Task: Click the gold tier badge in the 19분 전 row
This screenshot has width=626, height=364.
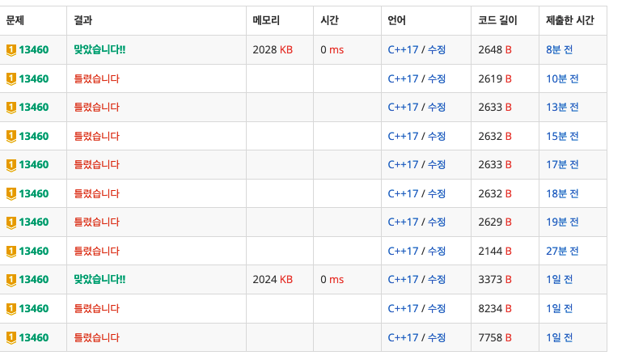Action: pyautogui.click(x=11, y=222)
